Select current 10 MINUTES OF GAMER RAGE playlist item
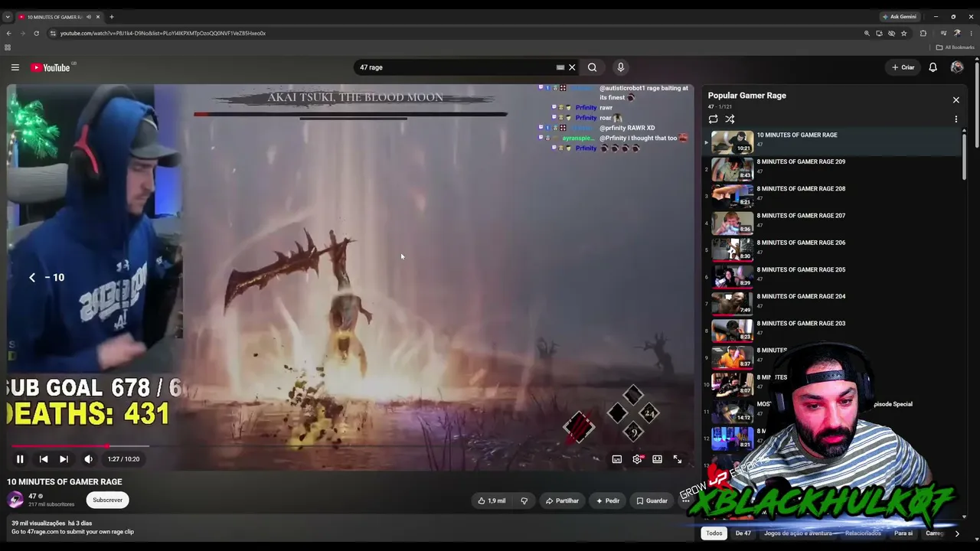 833,142
